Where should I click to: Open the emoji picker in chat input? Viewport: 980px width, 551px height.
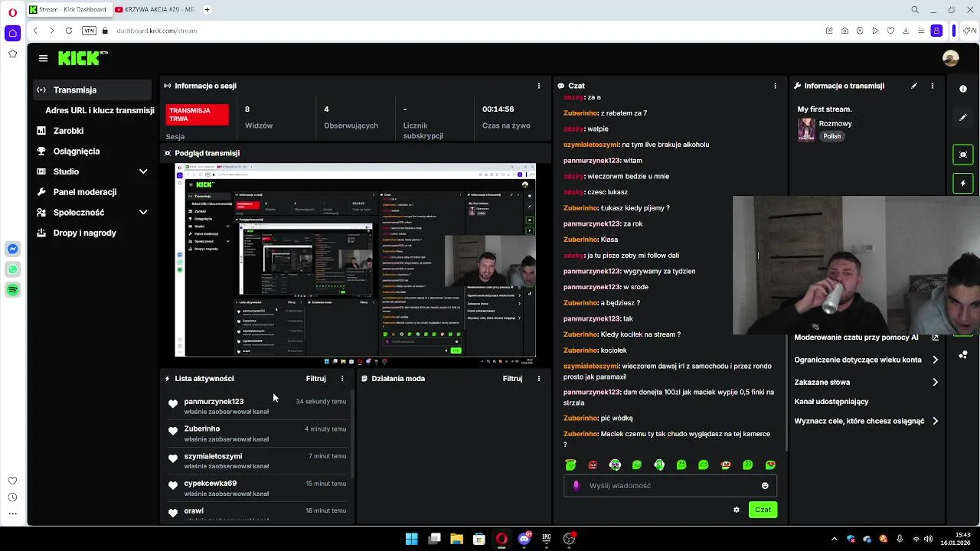tap(765, 485)
